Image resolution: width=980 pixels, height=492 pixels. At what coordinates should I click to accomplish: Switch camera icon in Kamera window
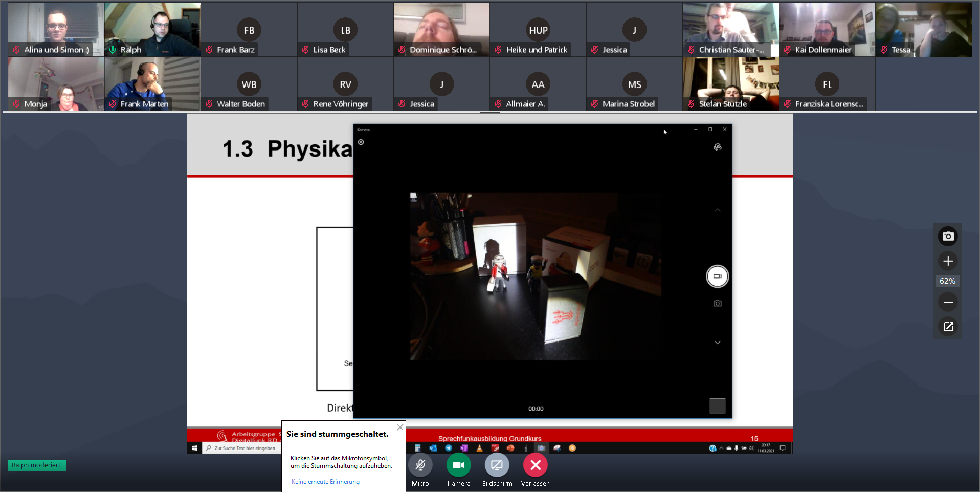[x=718, y=147]
